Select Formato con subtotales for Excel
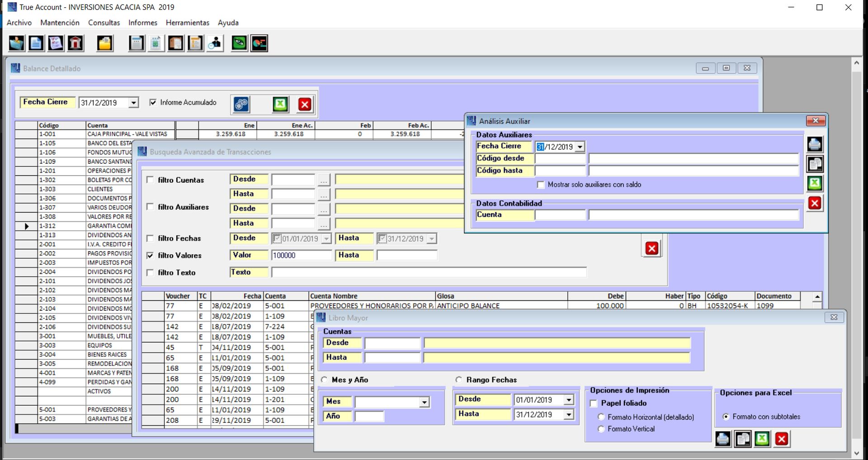 [x=726, y=417]
